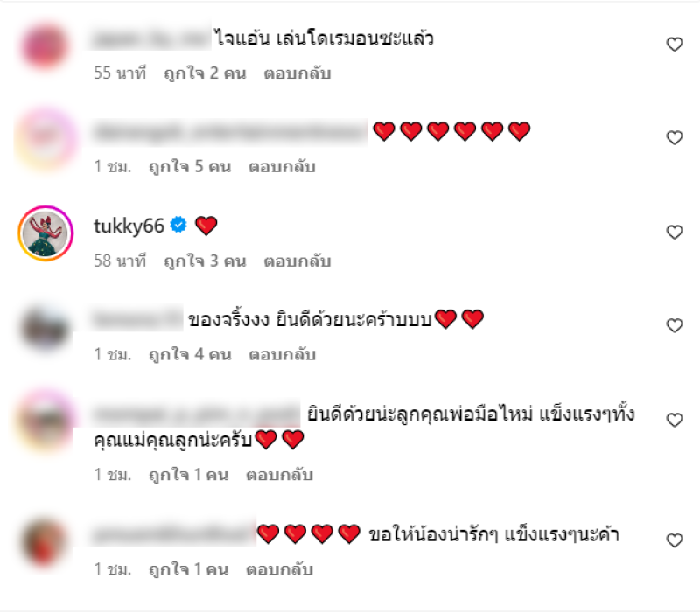
Task: View the ถูกใจ 3 คน likes on tukky66's comment
Action: (x=205, y=261)
